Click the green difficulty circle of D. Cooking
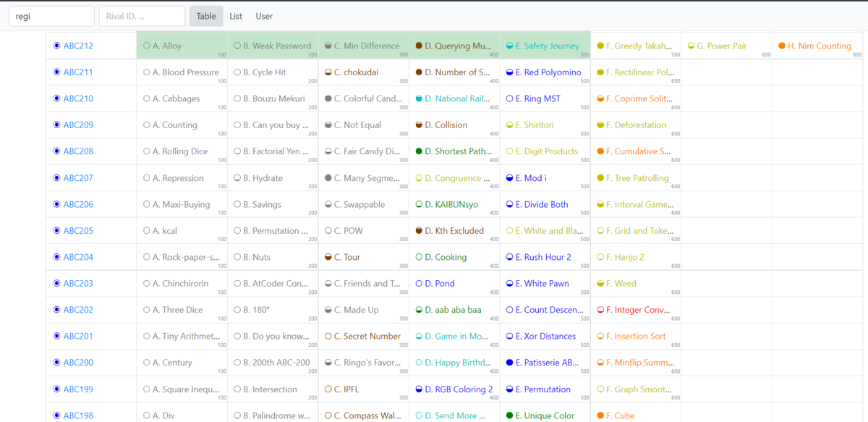Image resolution: width=868 pixels, height=422 pixels. pos(419,257)
